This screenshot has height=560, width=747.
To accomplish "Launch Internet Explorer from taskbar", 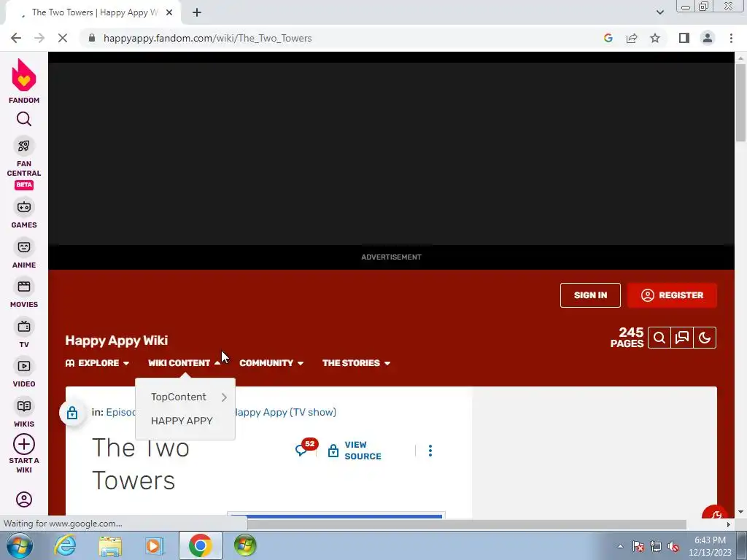I will (65, 545).
